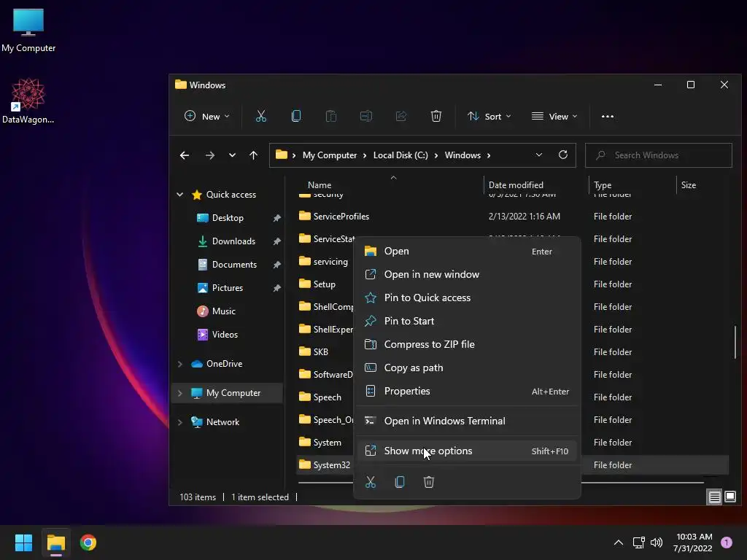This screenshot has height=560, width=747.
Task: Select Pictures in Quick access
Action: click(x=228, y=287)
